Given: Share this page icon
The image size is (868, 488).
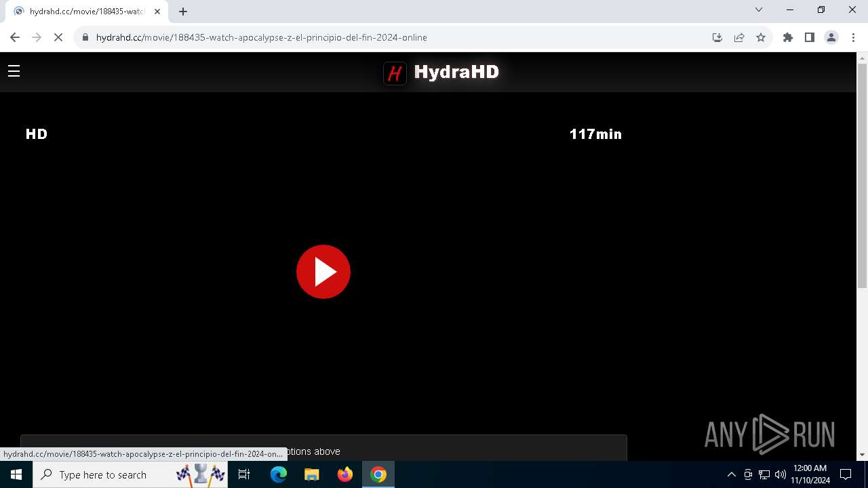Looking at the screenshot, I should (739, 37).
